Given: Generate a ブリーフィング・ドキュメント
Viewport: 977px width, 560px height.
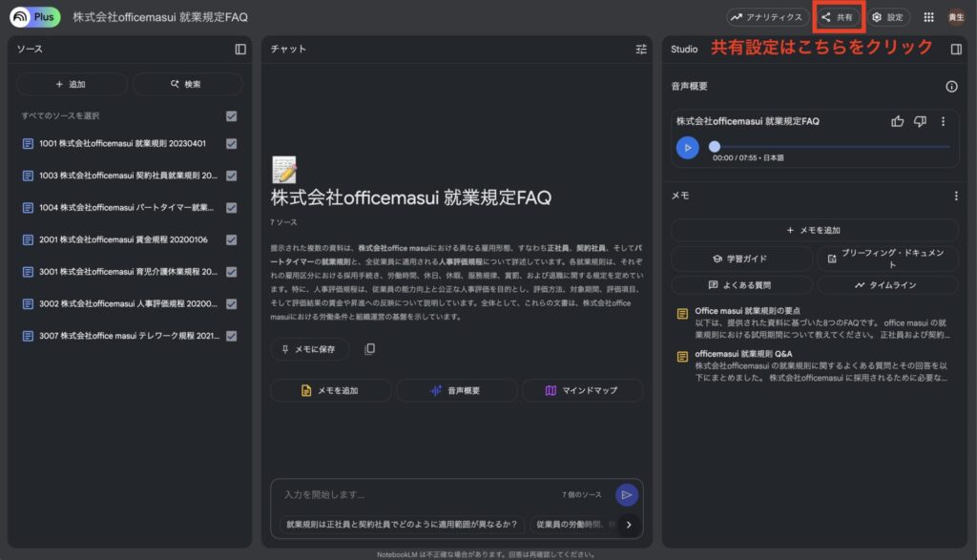Looking at the screenshot, I should 887,259.
